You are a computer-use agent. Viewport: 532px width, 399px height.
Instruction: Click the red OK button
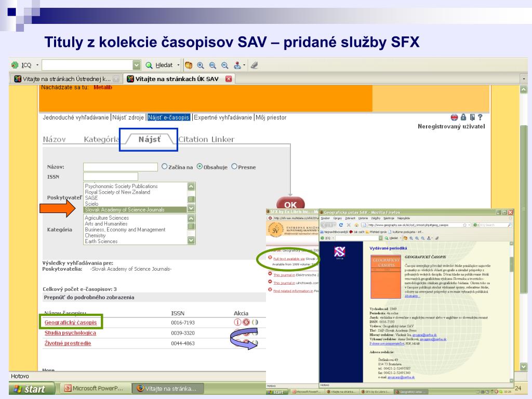[x=290, y=204]
